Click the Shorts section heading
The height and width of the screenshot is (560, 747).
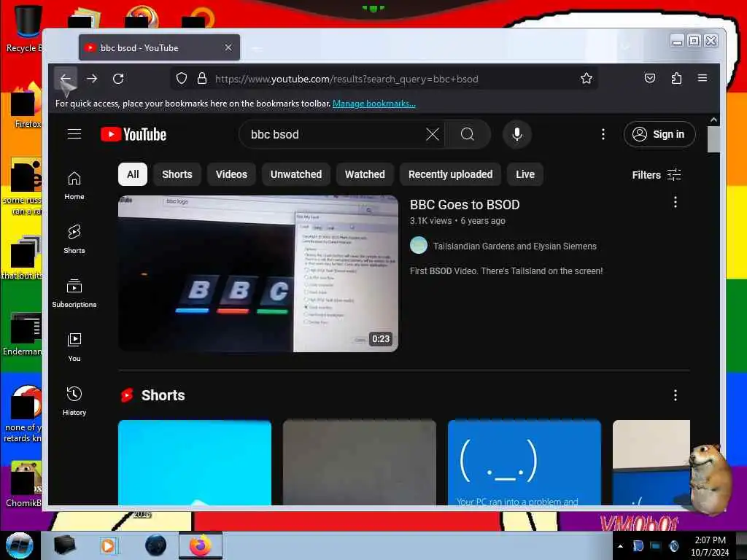163,395
